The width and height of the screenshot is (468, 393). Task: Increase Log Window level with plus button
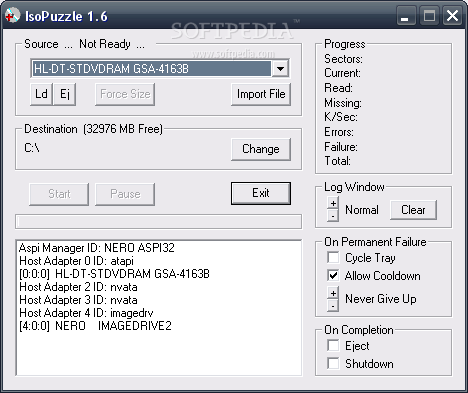(x=333, y=203)
